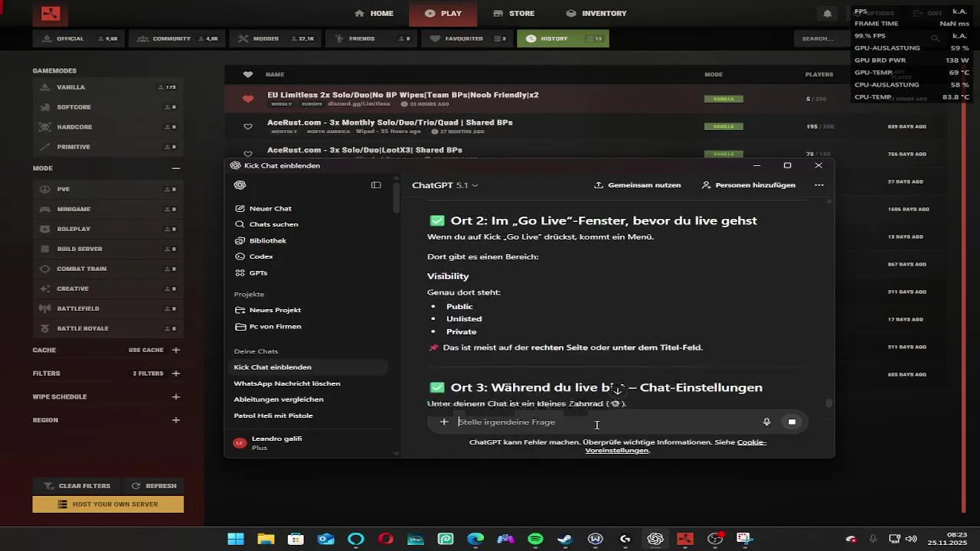
Task: Collapse the Mode filter section
Action: (x=176, y=168)
